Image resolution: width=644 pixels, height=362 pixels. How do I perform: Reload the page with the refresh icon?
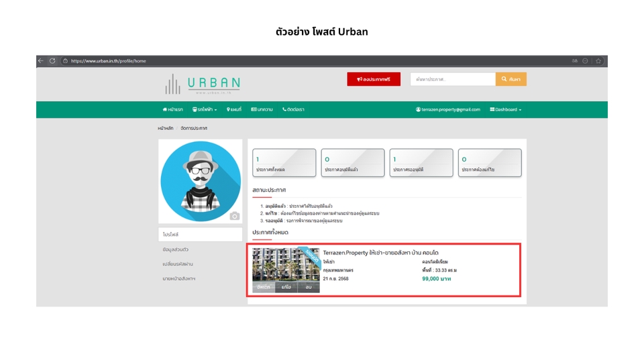(52, 61)
